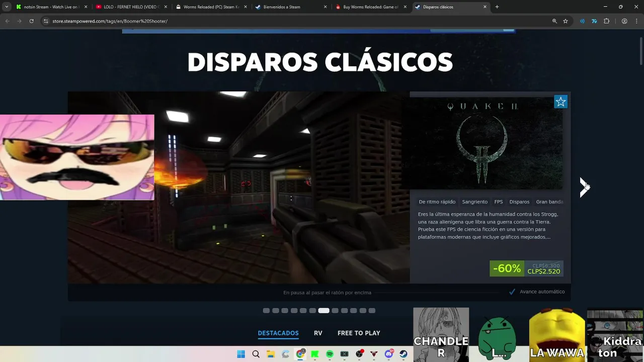
Task: Open the page zoom magnifier icon
Action: [x=554, y=21]
